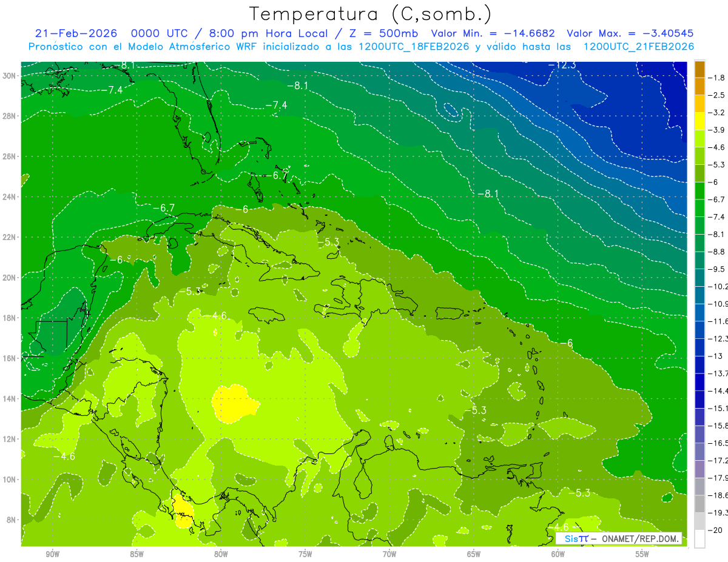728x562 pixels.
Task: Click the 55W longitude axis label
Action: (642, 554)
